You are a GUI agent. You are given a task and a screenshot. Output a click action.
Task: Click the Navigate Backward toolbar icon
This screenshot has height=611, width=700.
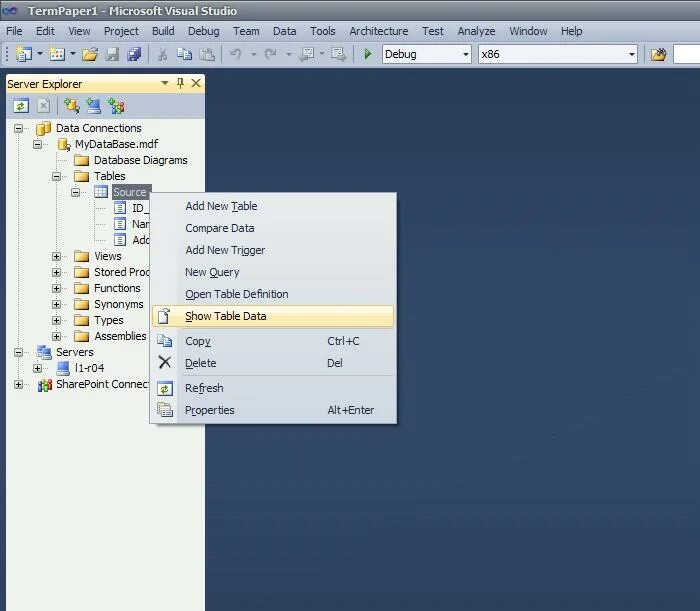(307, 54)
